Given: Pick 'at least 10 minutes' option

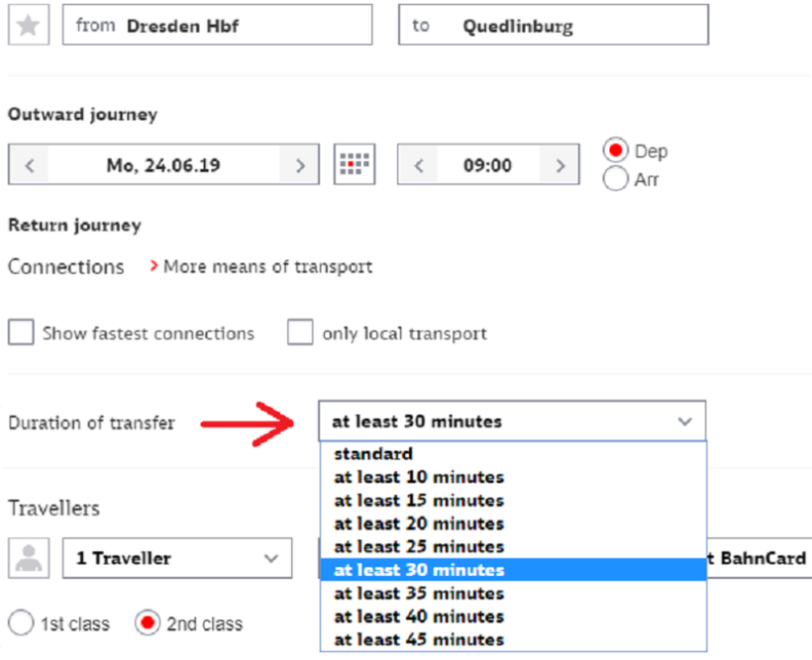Looking at the screenshot, I should click(x=419, y=477).
